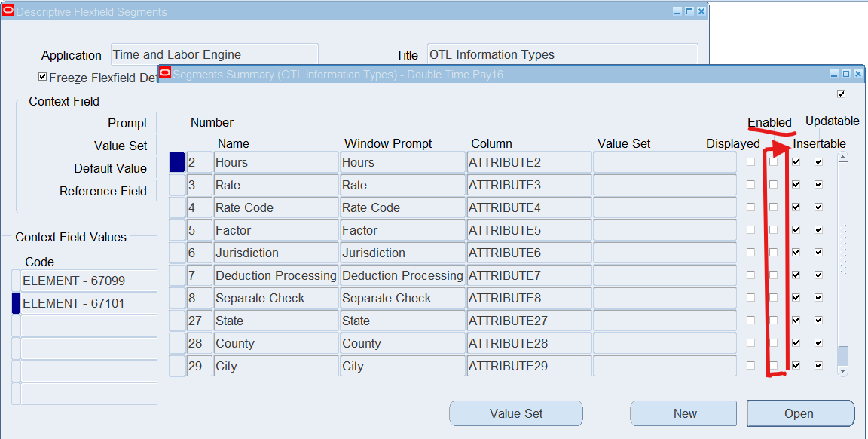Minimize the Descriptive Flexfield Segments window
Image resolution: width=868 pixels, height=439 pixels.
pyautogui.click(x=677, y=11)
